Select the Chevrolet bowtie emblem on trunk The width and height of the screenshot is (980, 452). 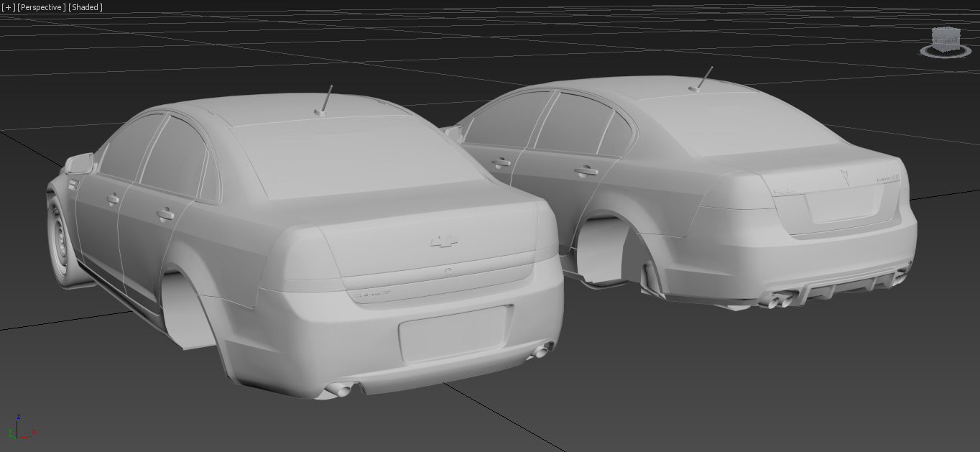(444, 242)
